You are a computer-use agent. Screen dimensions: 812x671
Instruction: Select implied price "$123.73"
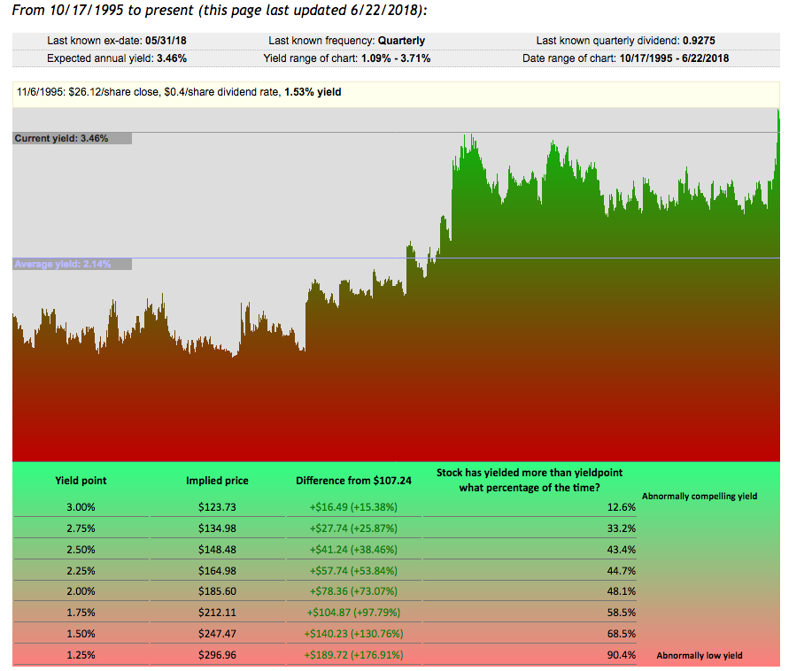point(218,507)
